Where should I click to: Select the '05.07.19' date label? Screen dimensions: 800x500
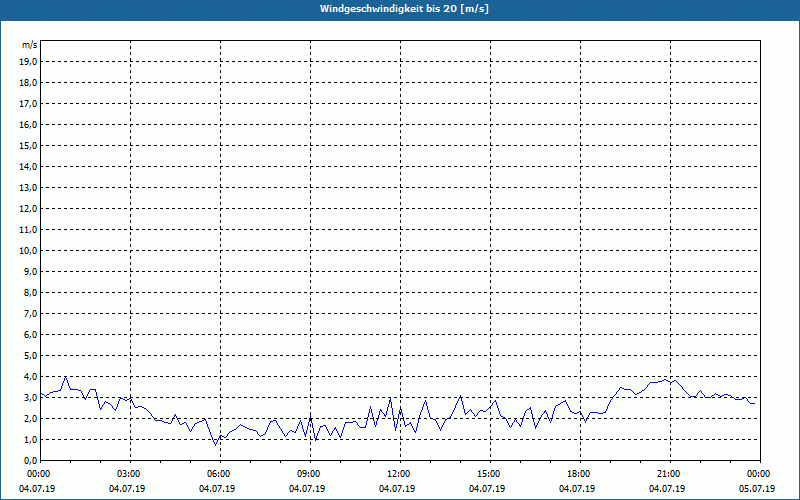point(757,489)
